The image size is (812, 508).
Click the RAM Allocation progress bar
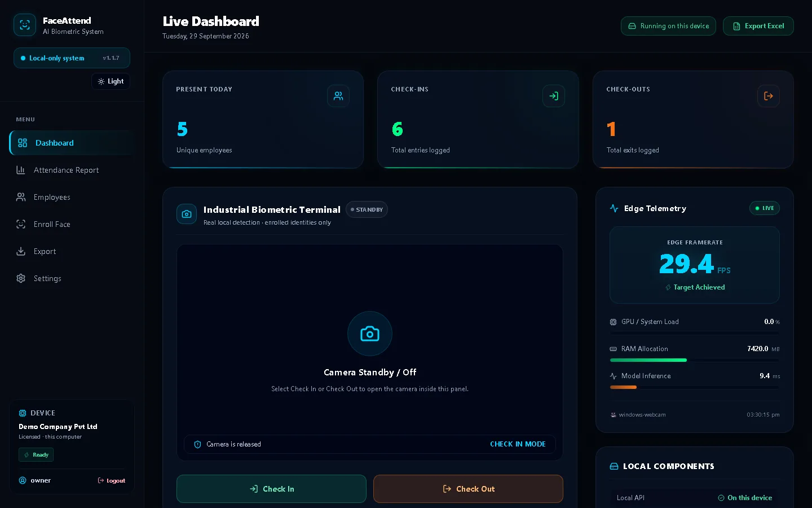click(x=695, y=360)
